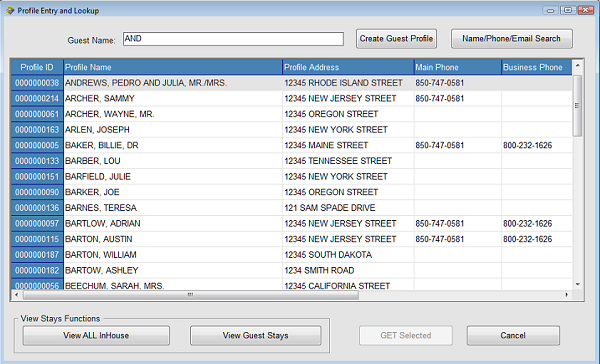Click the vertical scrollbar thumb
Viewport: 600px width, 364px height.
point(577,106)
